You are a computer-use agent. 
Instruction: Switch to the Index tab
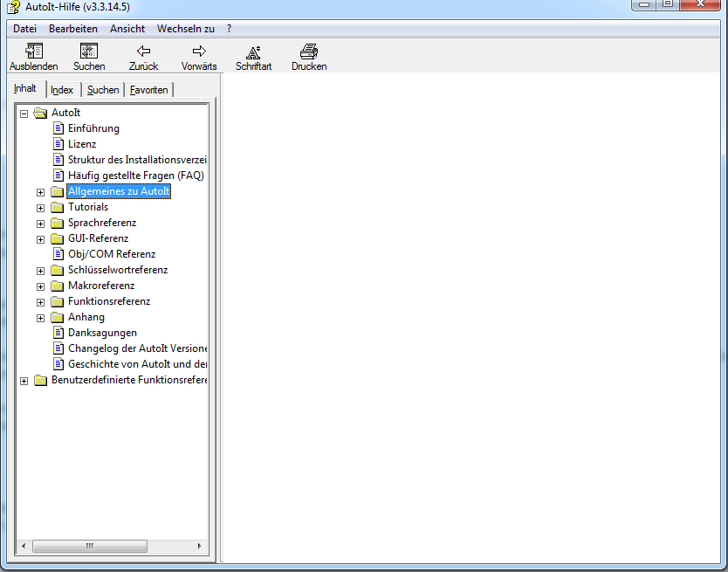pos(62,90)
